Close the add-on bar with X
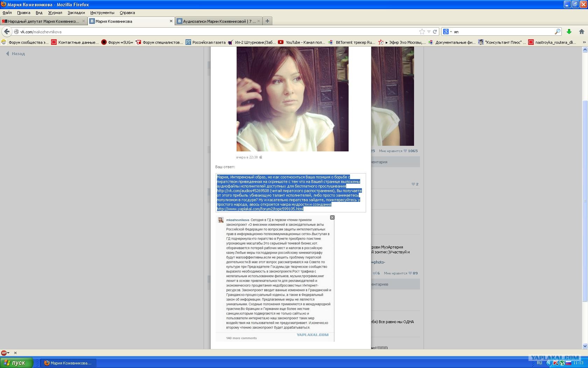 (15, 353)
